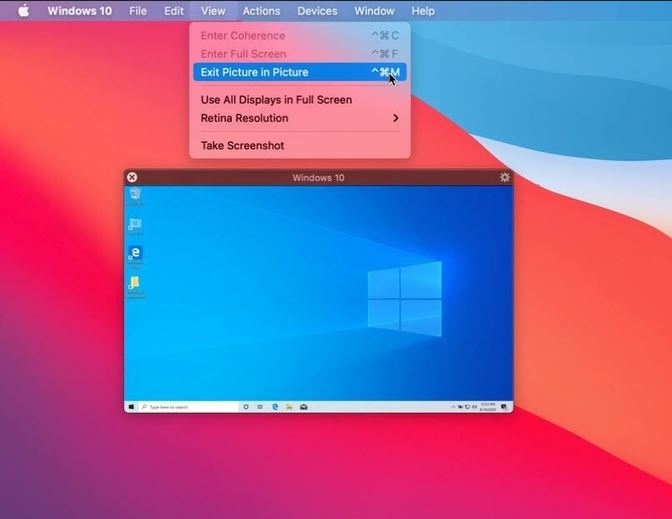
Task: Click the Windows 10 window title
Action: point(318,177)
